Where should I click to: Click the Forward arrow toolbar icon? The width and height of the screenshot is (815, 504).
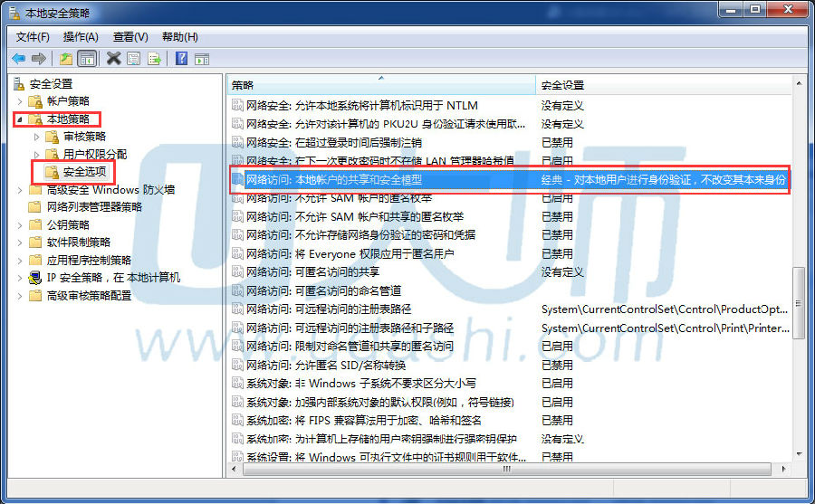[x=38, y=59]
